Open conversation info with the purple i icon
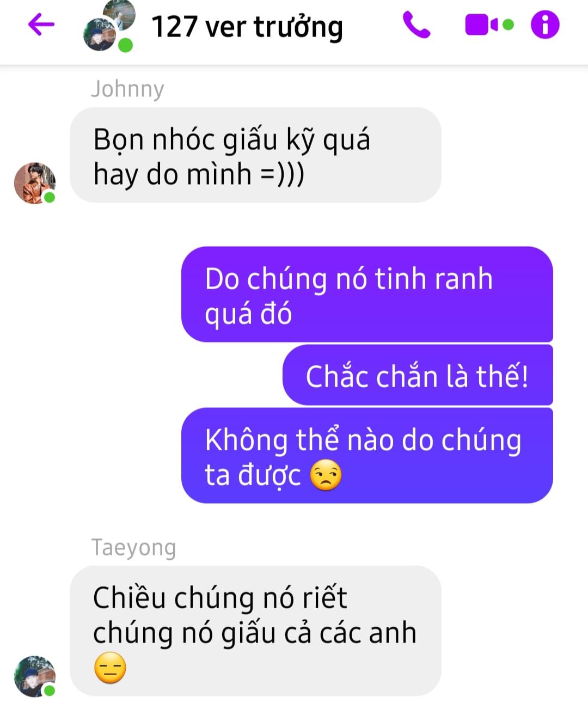 click(x=545, y=25)
